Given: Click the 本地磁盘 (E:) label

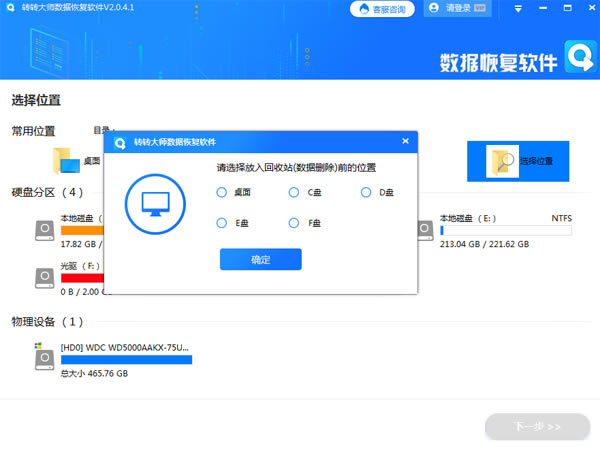Looking at the screenshot, I should pyautogui.click(x=468, y=218).
